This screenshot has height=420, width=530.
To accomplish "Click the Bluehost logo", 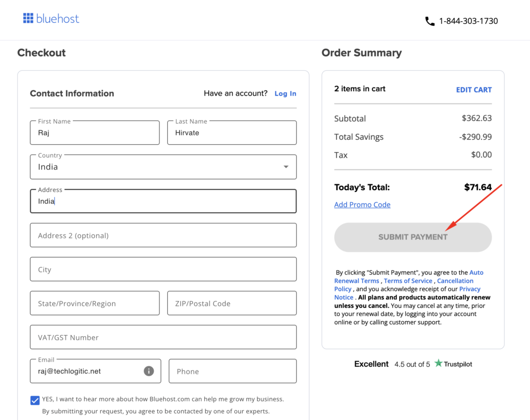I will coord(51,18).
